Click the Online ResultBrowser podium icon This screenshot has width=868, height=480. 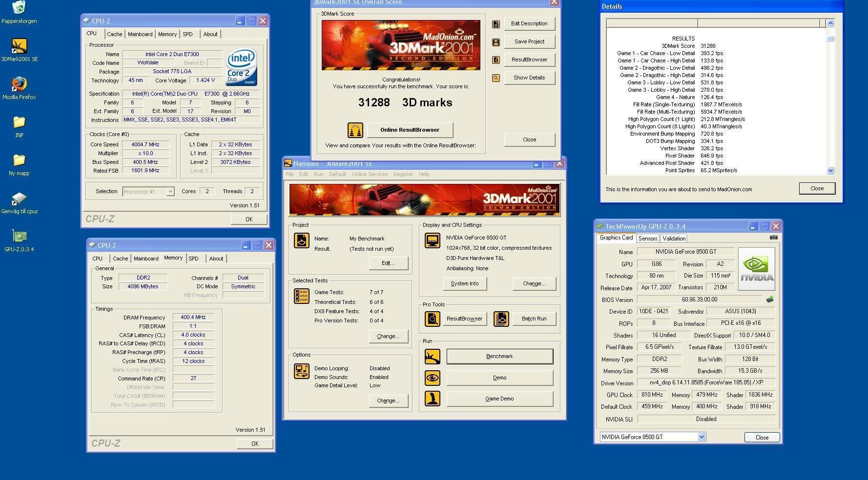tap(355, 130)
